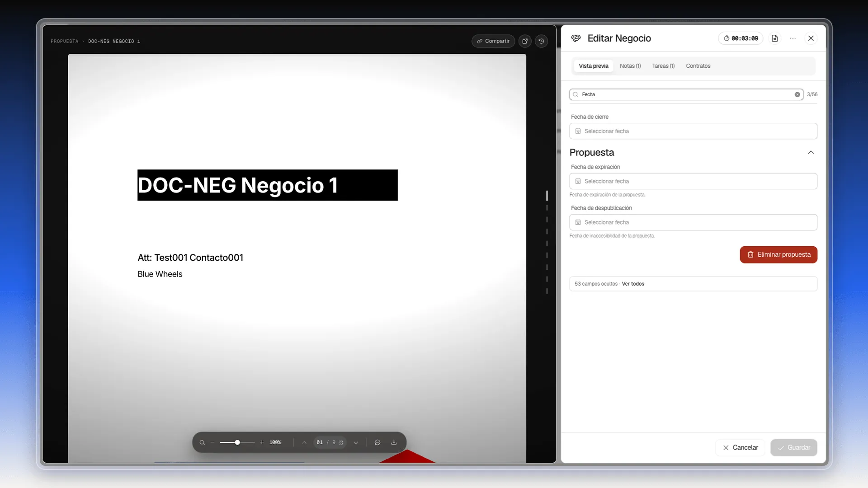Open the comments speech bubble icon
This screenshot has width=868, height=488.
(377, 443)
